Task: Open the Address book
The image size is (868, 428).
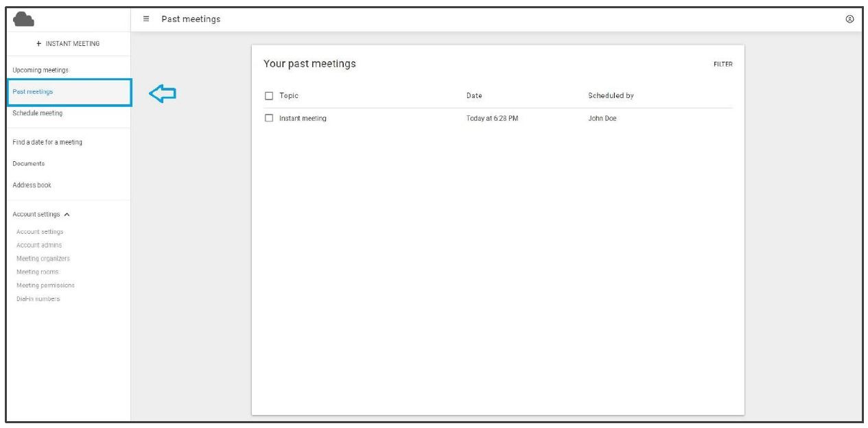Action: [32, 185]
